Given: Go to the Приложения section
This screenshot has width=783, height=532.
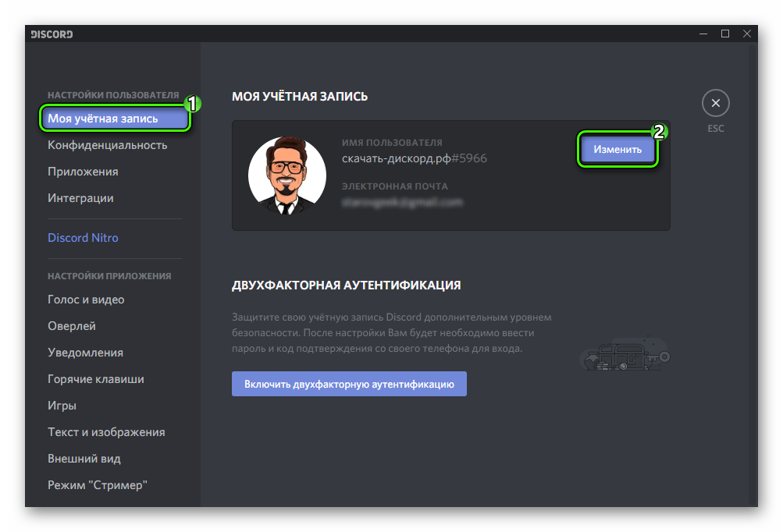Looking at the screenshot, I should pyautogui.click(x=83, y=172).
